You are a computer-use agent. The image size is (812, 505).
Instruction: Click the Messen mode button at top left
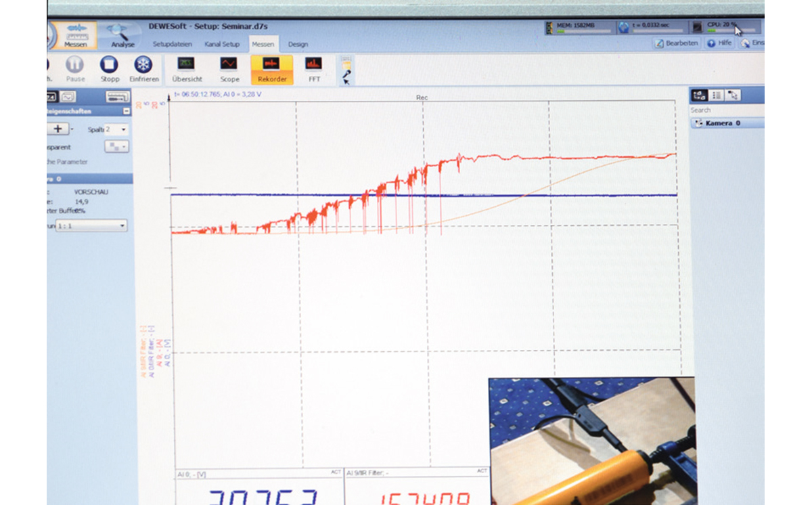pyautogui.click(x=76, y=35)
